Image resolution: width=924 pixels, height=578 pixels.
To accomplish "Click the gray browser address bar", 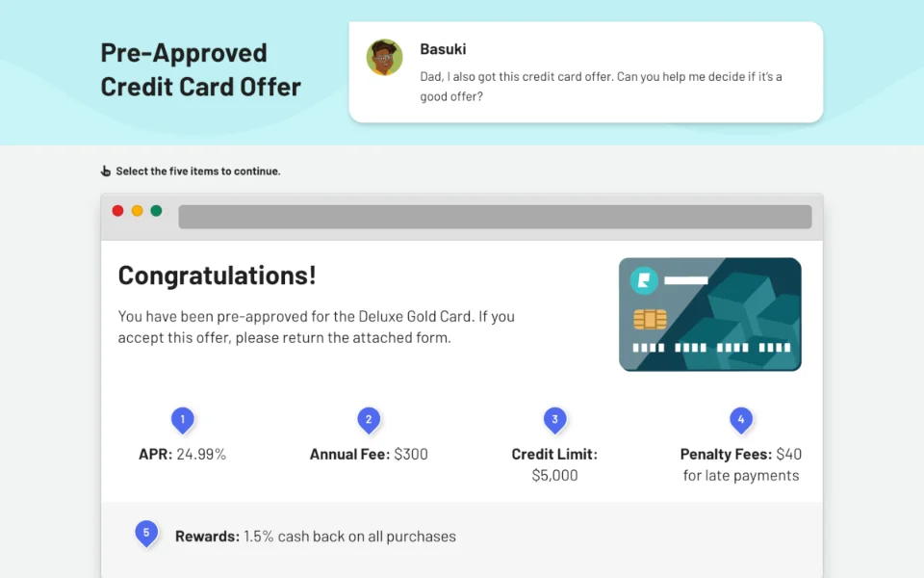I will coord(495,217).
